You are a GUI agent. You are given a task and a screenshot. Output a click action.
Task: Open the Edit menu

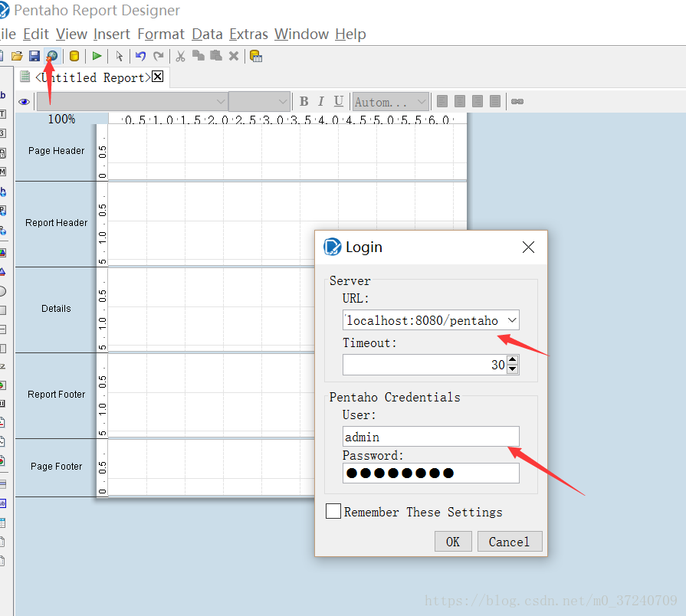pyautogui.click(x=35, y=34)
